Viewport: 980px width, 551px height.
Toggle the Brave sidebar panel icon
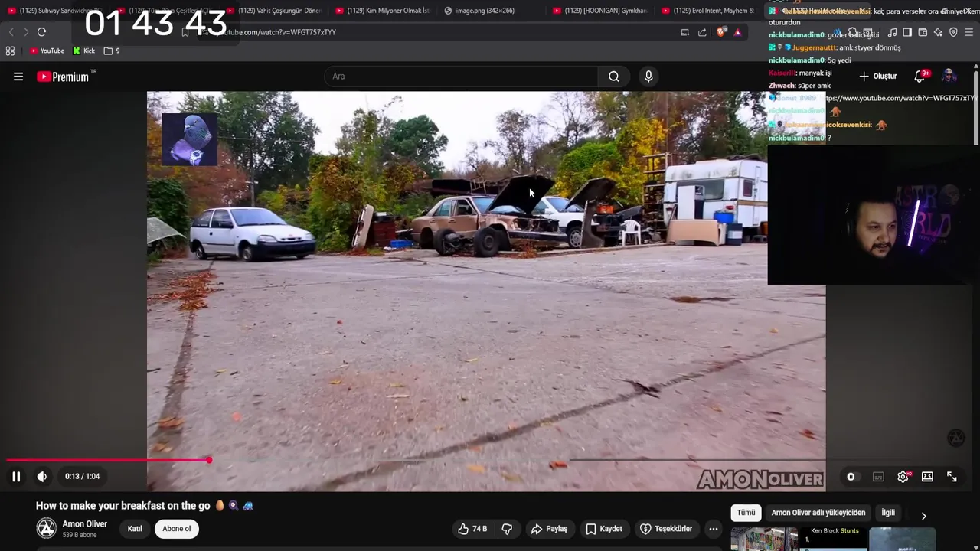click(907, 32)
